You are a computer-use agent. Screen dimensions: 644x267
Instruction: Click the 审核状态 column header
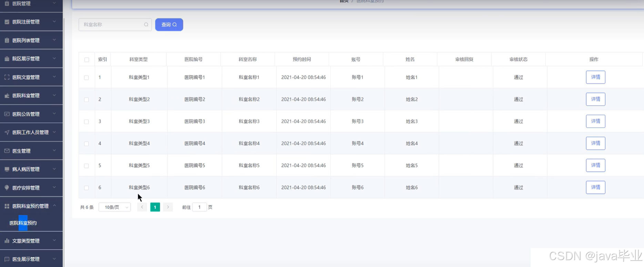pos(519,59)
